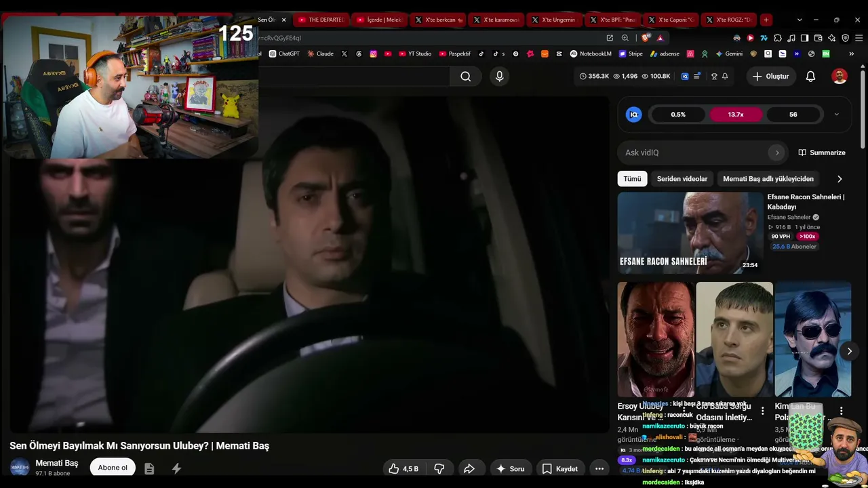Open the Instagram bookmark icon
This screenshot has height=488, width=868.
(x=373, y=54)
